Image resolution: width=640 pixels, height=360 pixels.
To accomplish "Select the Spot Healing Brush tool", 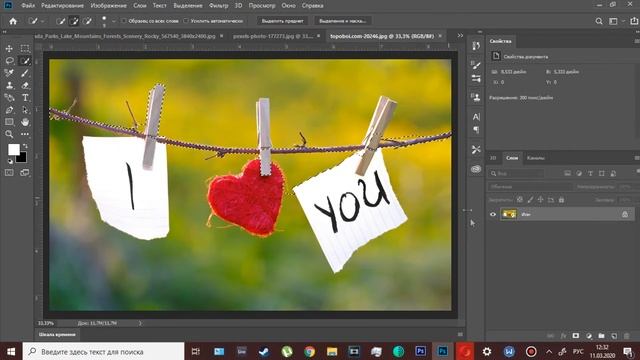I will (9, 73).
